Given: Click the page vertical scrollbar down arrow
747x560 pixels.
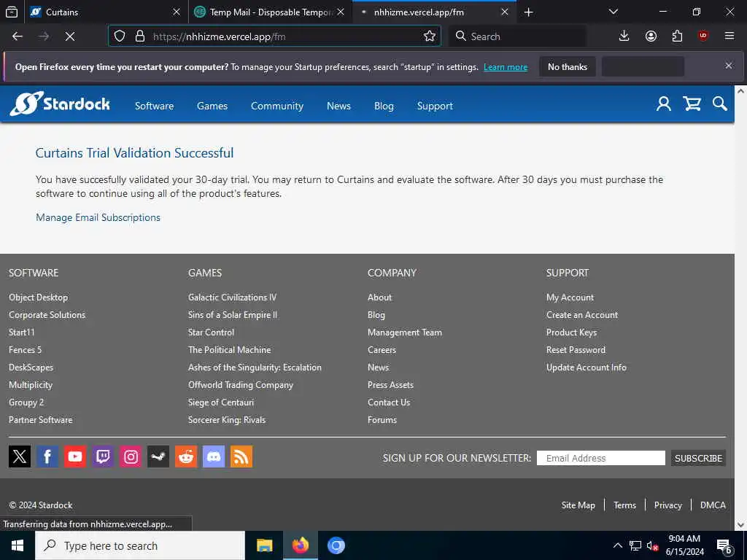Looking at the screenshot, I should point(741,525).
